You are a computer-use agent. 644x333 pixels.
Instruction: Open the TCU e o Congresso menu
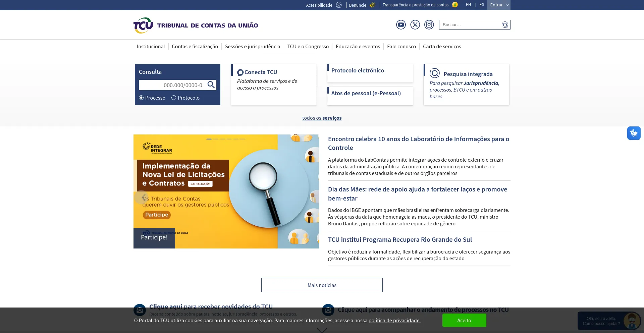coord(308,46)
